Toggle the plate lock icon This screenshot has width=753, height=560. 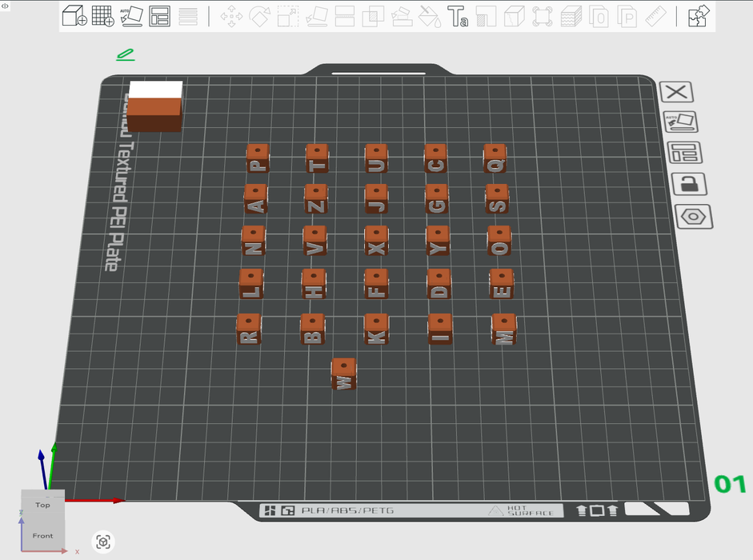click(689, 184)
